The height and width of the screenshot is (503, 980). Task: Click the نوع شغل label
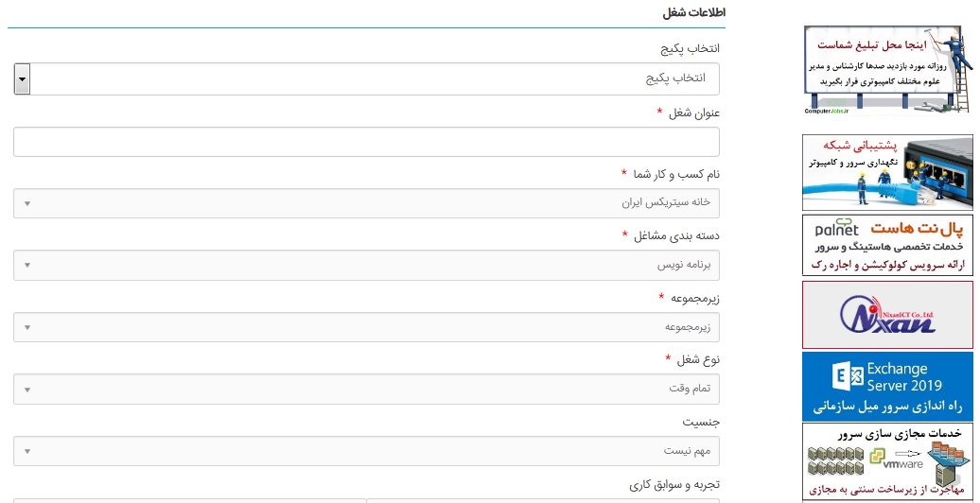[x=699, y=359]
